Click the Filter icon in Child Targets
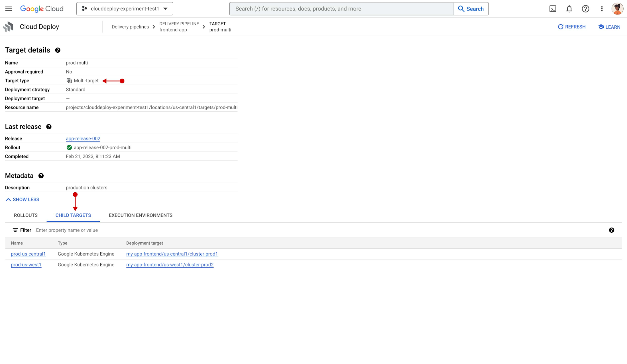The height and width of the screenshot is (364, 627). coord(15,230)
